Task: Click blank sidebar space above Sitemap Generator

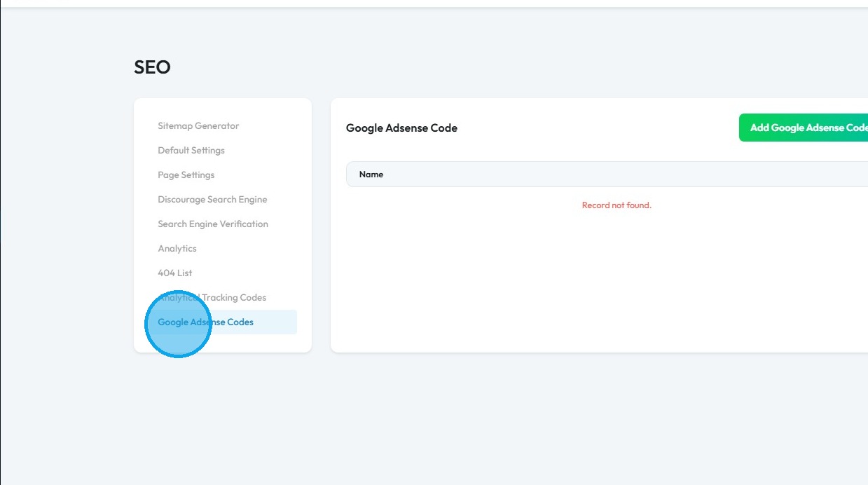Action: (223, 107)
